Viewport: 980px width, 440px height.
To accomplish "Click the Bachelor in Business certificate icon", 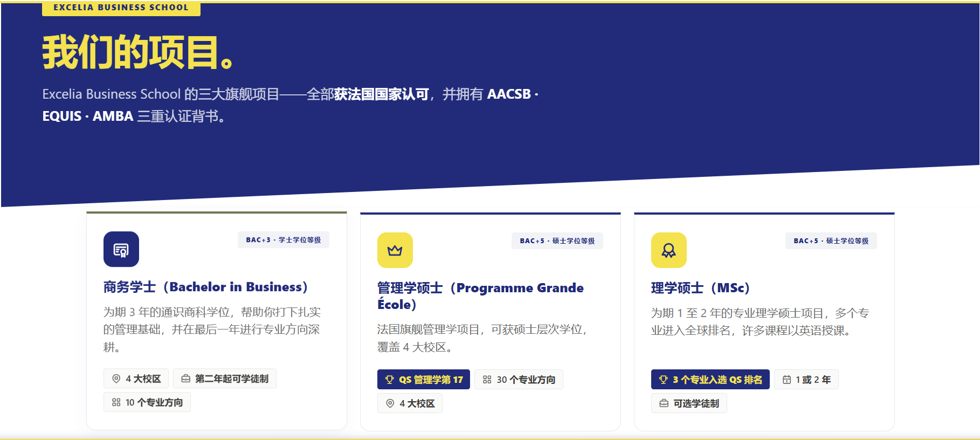I will 121,249.
